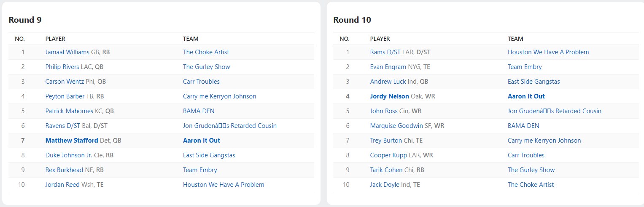Select Peyton Barber player link
This screenshot has height=207, width=644.
pyautogui.click(x=65, y=96)
